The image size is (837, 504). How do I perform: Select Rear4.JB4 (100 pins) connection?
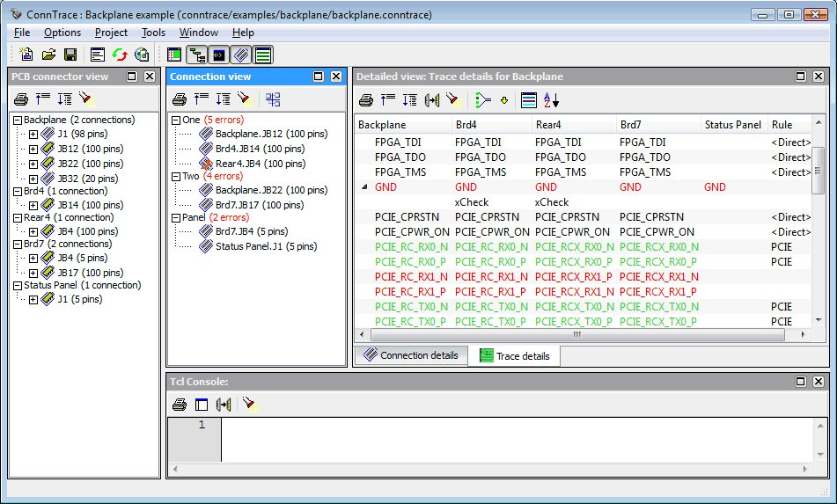(x=261, y=163)
